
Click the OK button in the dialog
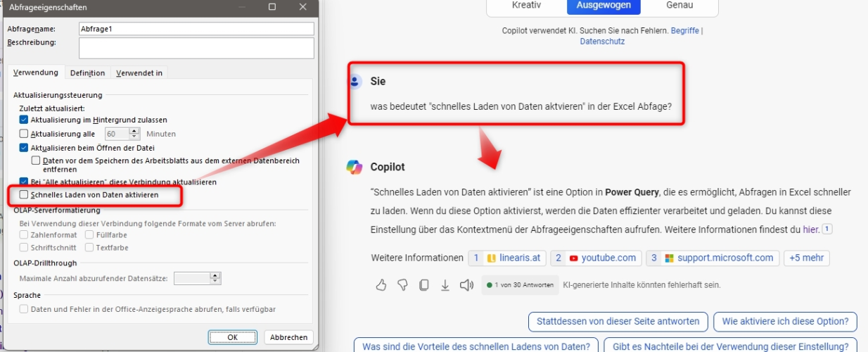point(232,337)
